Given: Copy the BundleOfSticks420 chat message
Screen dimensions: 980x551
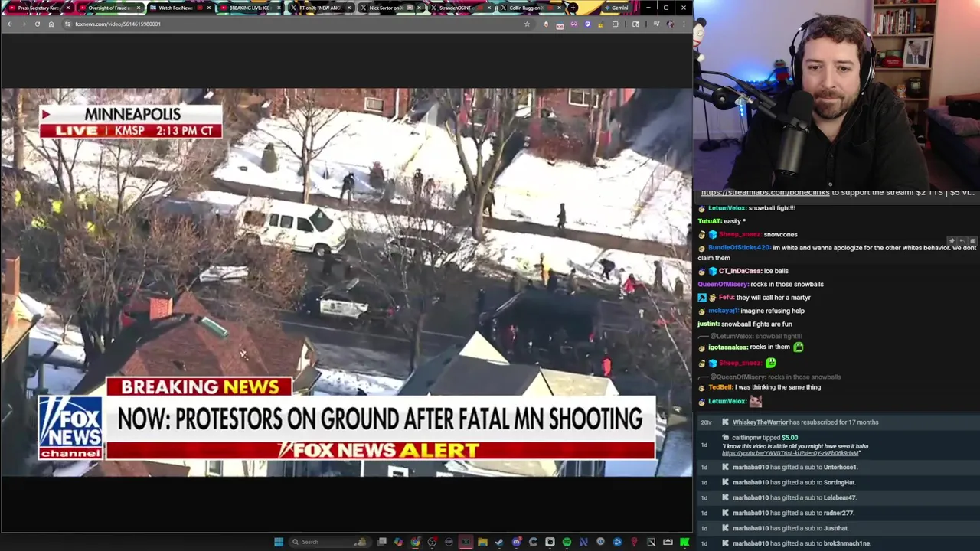Looking at the screenshot, I should [x=972, y=240].
